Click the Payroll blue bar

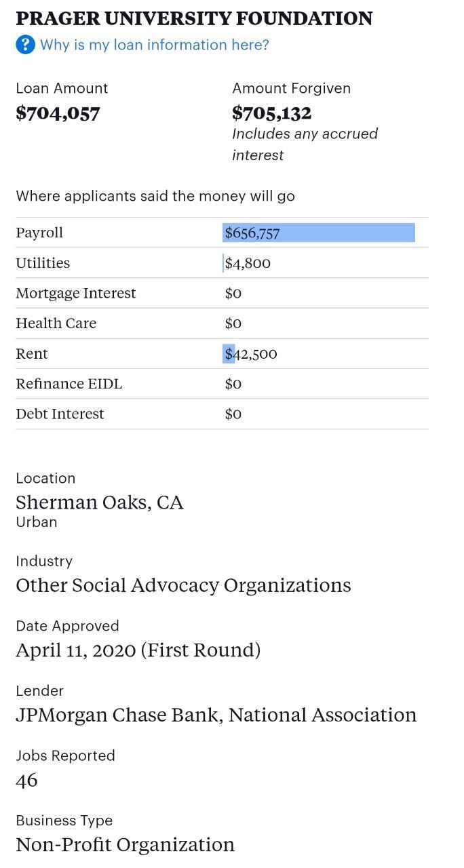pos(319,233)
